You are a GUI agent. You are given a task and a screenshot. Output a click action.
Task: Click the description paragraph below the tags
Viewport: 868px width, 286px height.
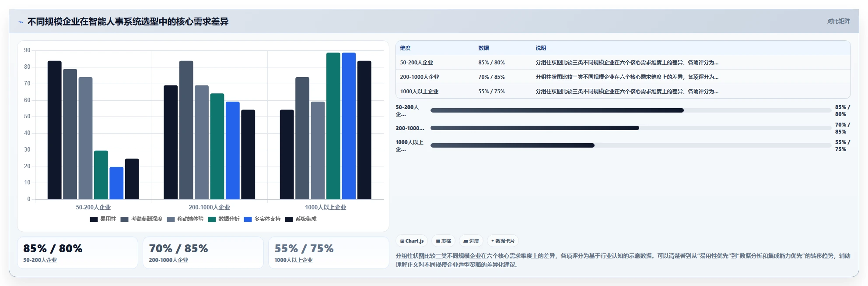click(623, 260)
